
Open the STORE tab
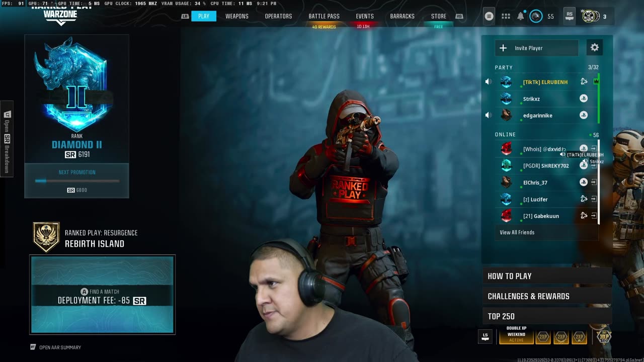click(x=439, y=16)
